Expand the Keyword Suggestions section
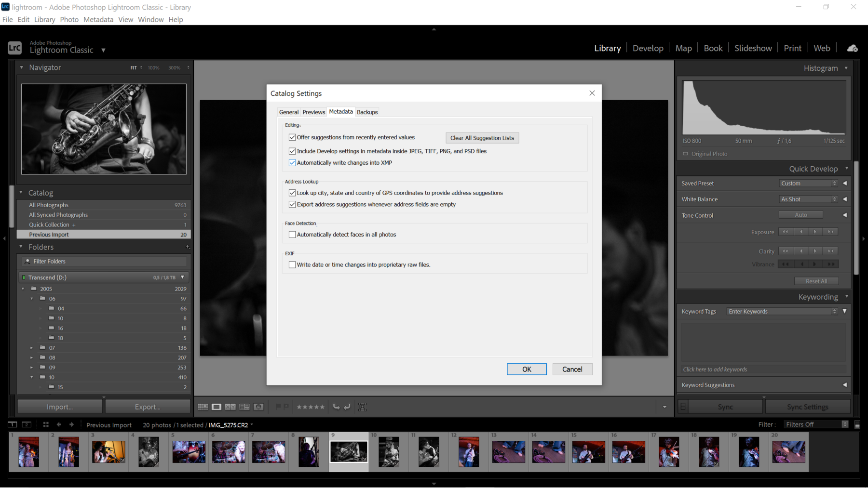868x488 pixels. pos(844,384)
